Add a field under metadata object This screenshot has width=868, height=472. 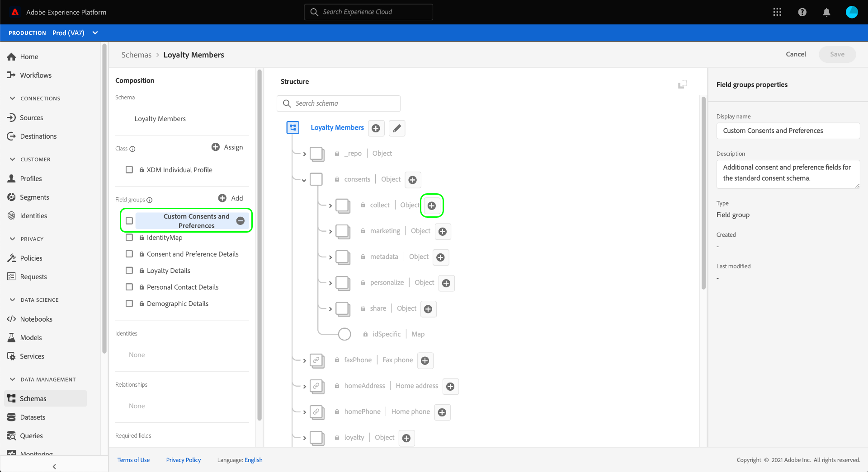(441, 257)
